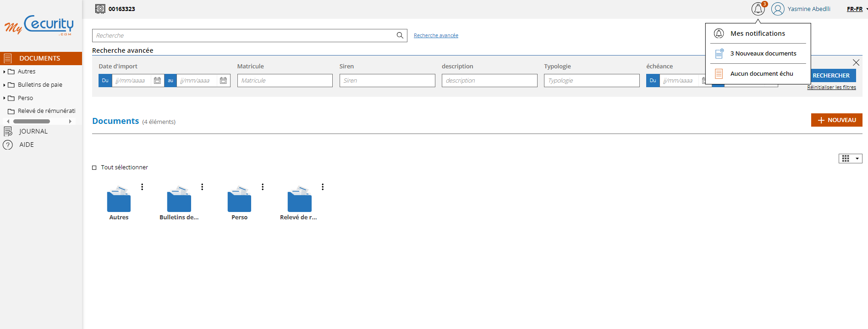868x329 pixels.
Task: Open calendar picker for import start date
Action: click(157, 81)
